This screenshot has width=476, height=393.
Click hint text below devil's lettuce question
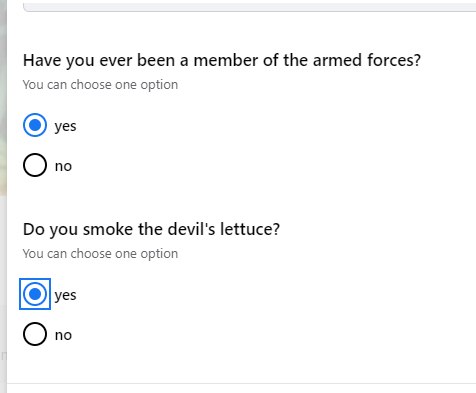pyautogui.click(x=100, y=254)
